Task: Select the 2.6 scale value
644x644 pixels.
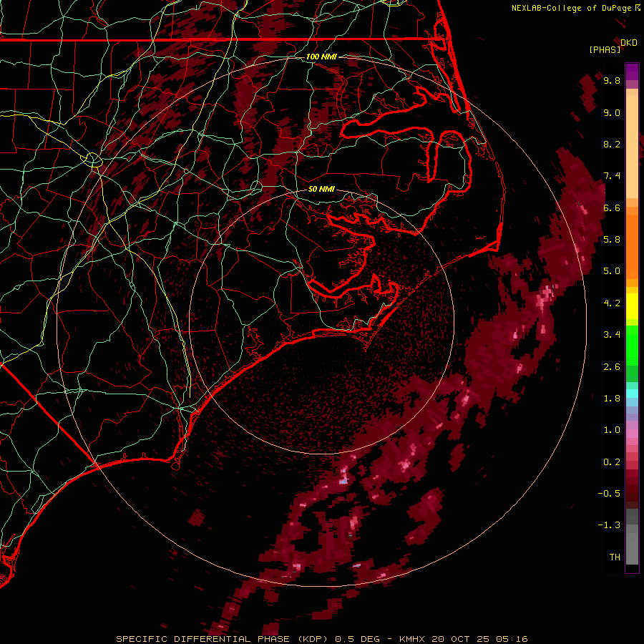Action: click(x=612, y=367)
